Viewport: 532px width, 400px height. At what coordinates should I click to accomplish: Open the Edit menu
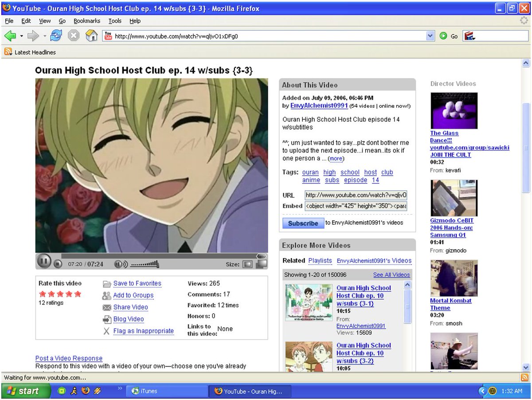(26, 21)
